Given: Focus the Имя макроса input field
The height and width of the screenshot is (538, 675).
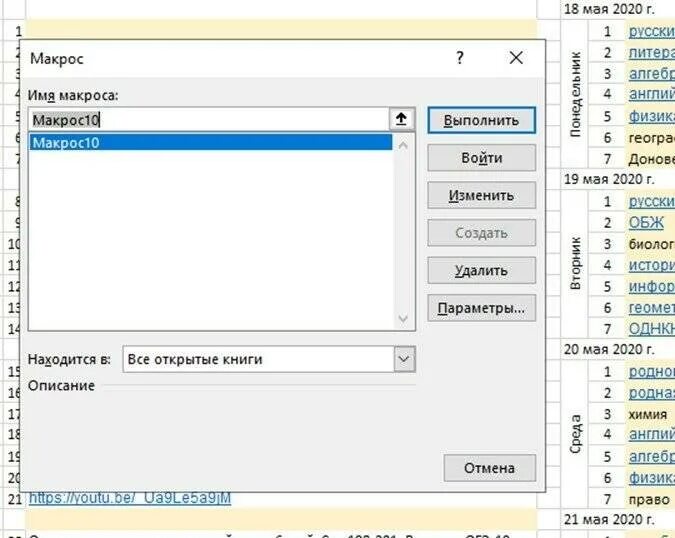Looking at the screenshot, I should pyautogui.click(x=210, y=120).
